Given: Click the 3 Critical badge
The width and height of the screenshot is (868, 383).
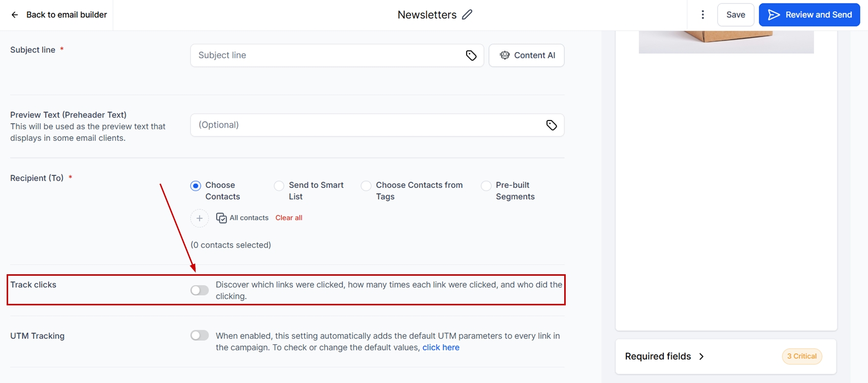Looking at the screenshot, I should 802,356.
